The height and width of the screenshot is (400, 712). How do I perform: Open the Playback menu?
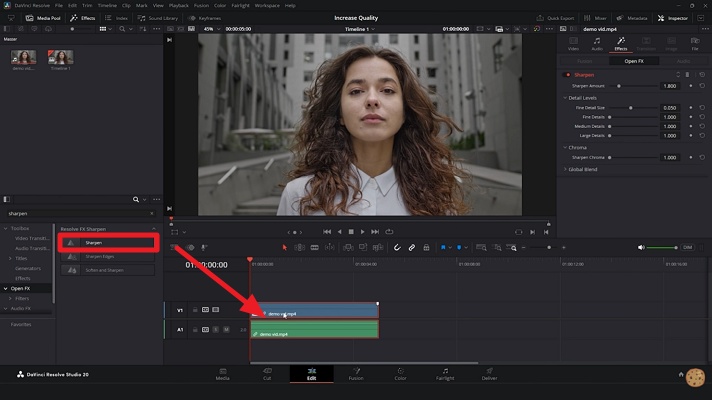[x=178, y=5]
